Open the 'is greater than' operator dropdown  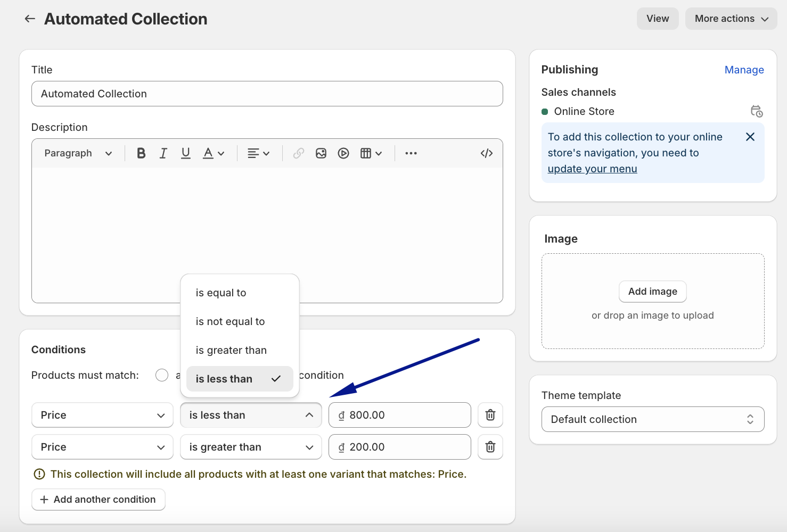(251, 447)
